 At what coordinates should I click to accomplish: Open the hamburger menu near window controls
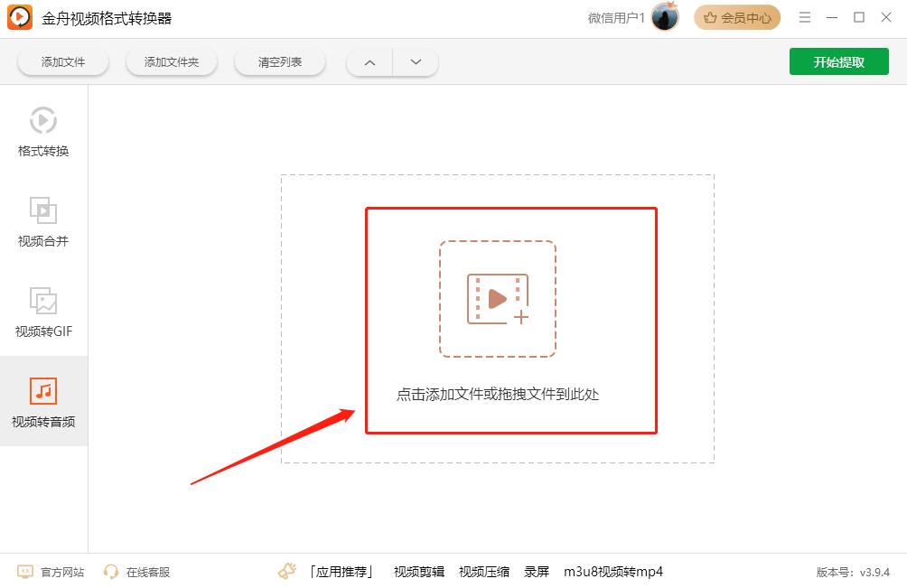coord(804,17)
